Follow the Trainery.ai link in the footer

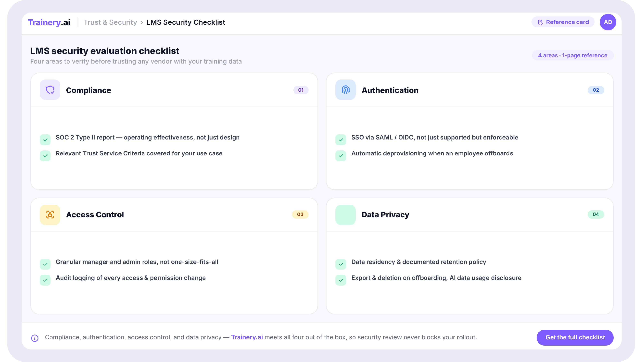click(x=247, y=337)
